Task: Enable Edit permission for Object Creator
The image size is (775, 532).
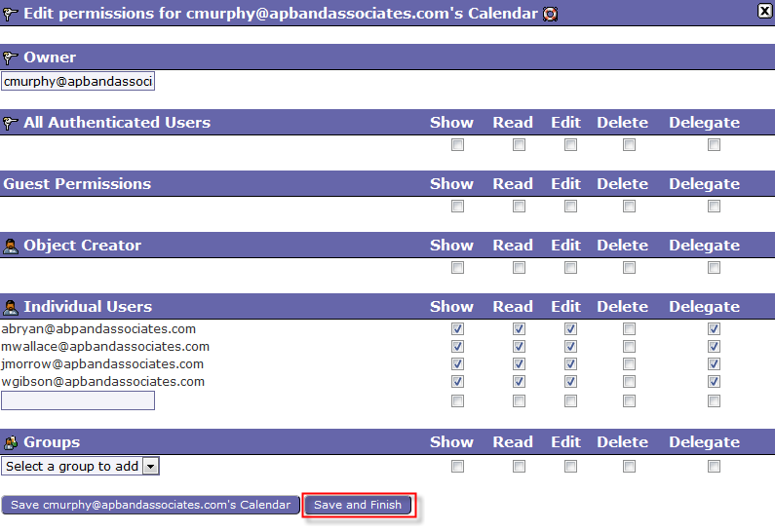Action: point(570,268)
